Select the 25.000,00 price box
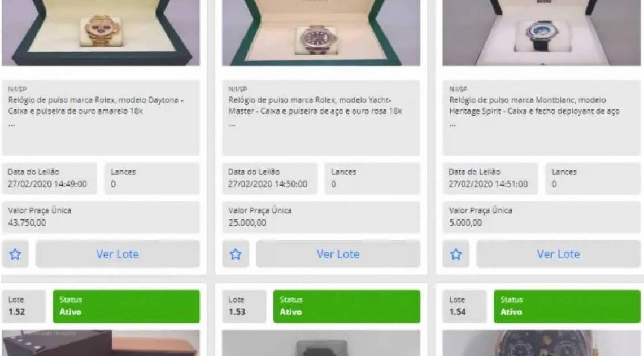 (x=321, y=217)
